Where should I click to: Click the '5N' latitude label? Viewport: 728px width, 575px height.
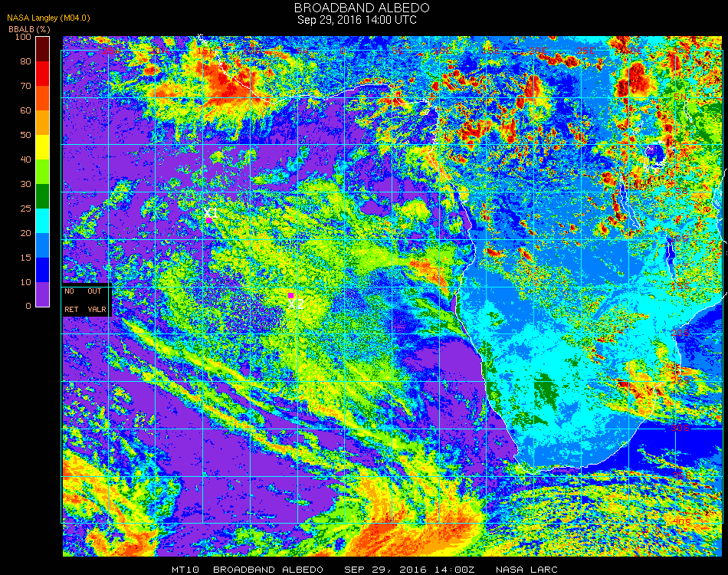coord(680,97)
